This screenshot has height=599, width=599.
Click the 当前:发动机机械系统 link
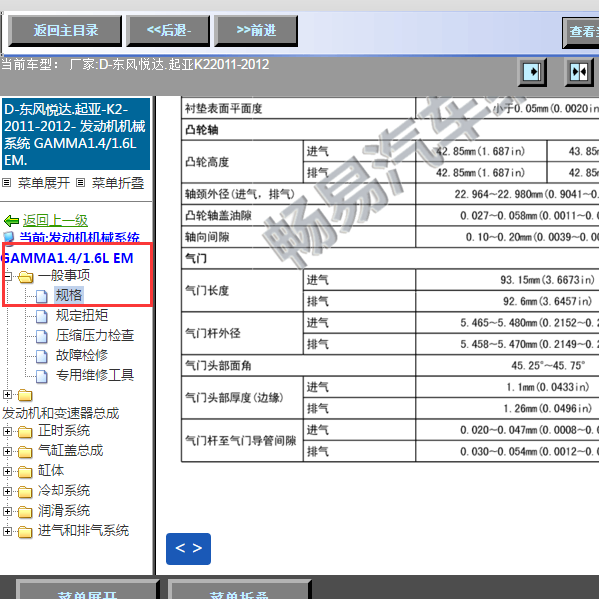pos(79,238)
